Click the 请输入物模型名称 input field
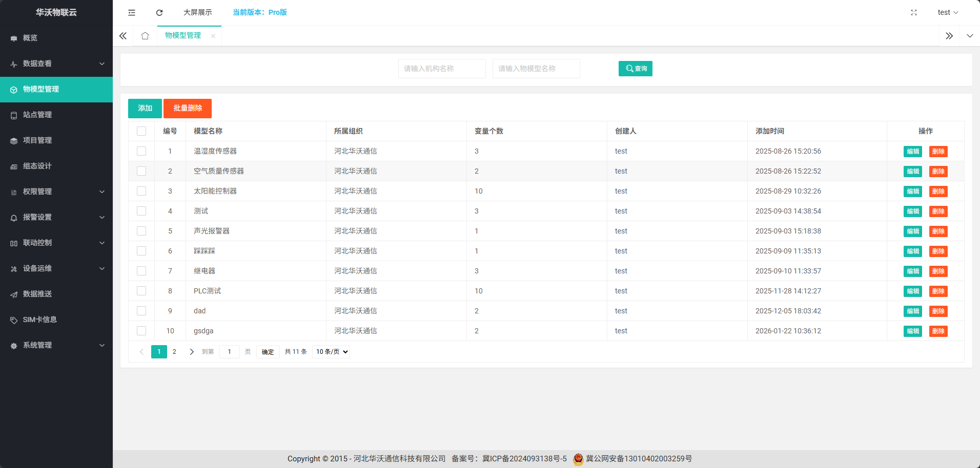 coord(536,69)
